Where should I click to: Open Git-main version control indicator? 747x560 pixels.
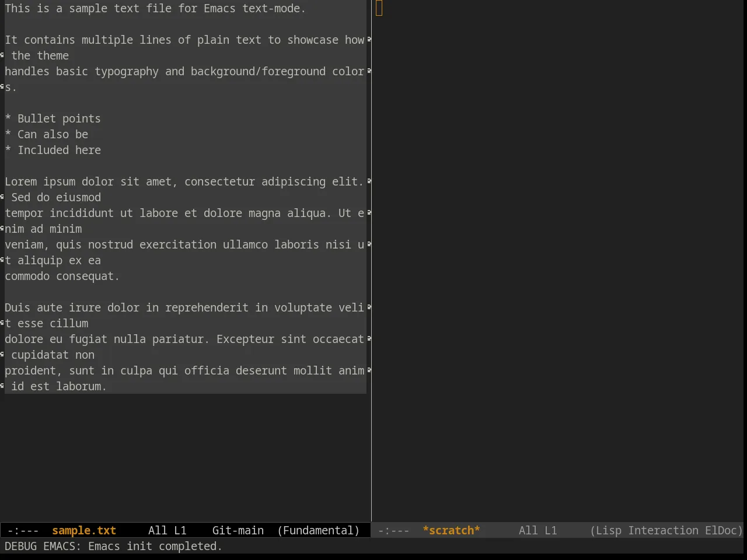(x=238, y=530)
